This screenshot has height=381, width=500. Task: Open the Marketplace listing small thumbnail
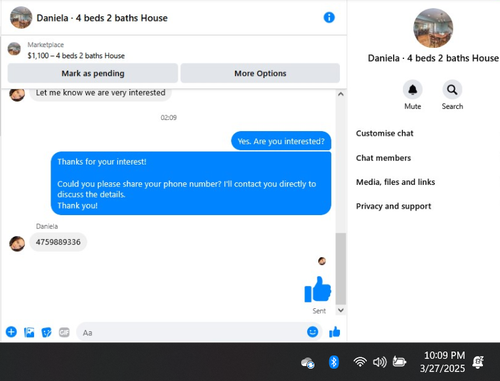[x=14, y=49]
